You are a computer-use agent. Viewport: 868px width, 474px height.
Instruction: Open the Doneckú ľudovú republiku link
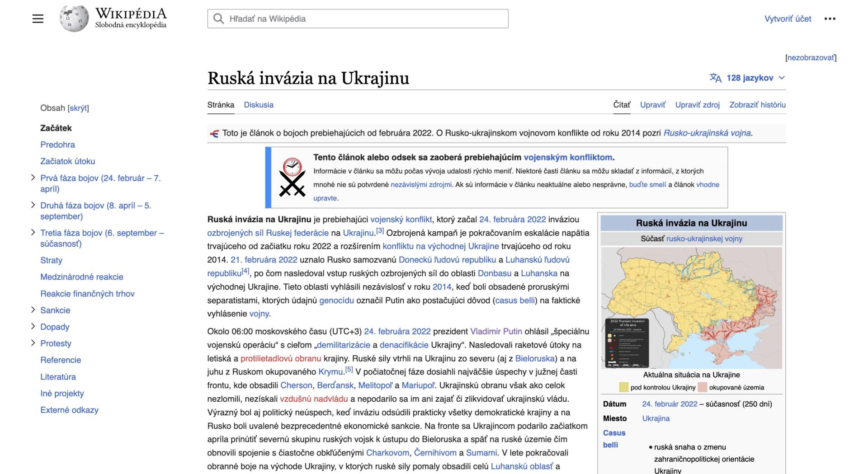pyautogui.click(x=447, y=260)
